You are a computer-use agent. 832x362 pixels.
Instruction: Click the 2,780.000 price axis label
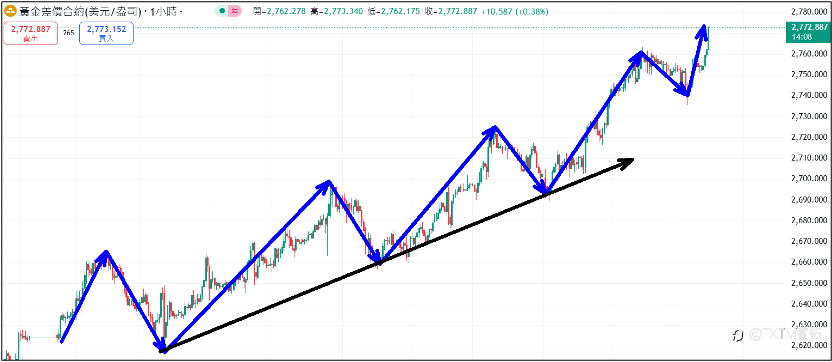(x=808, y=12)
